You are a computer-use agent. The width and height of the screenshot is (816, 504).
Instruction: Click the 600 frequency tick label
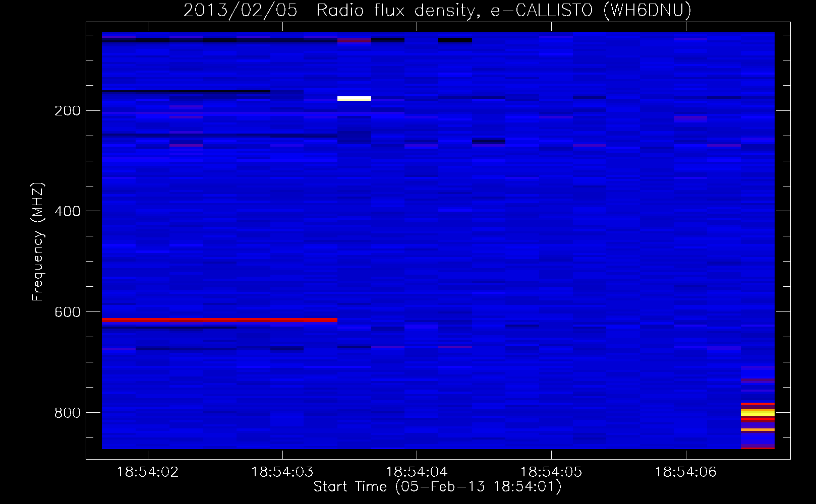click(68, 312)
